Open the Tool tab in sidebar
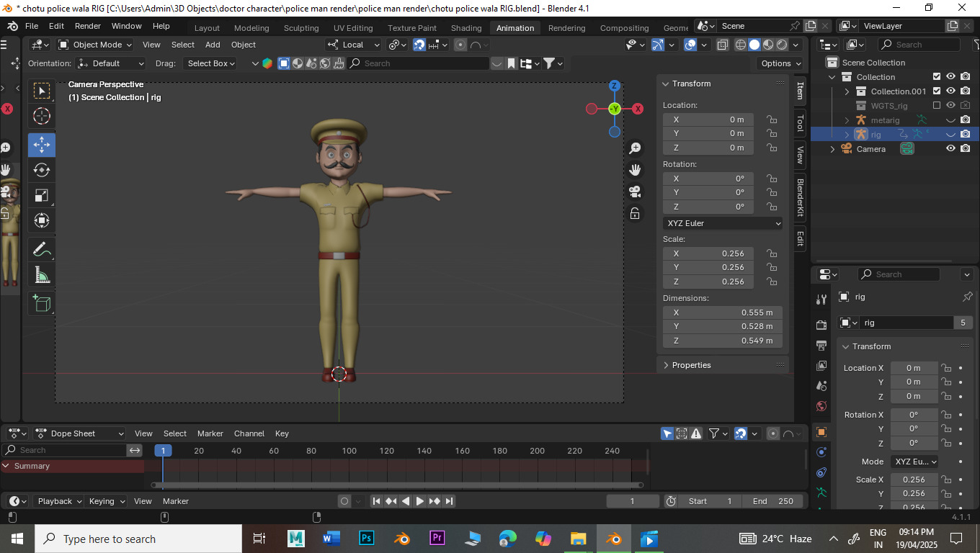The image size is (980, 553). point(800,123)
